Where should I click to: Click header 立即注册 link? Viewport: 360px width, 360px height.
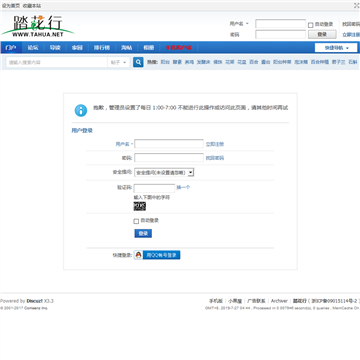[x=351, y=35]
